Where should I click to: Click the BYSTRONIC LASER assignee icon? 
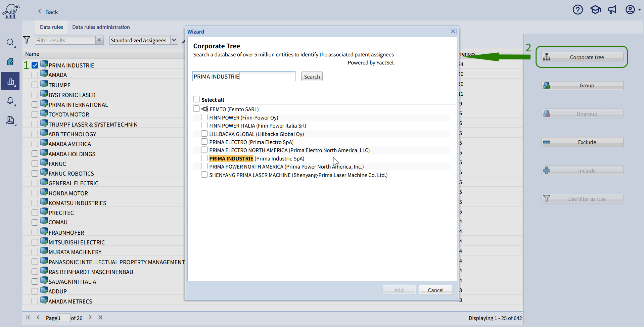pyautogui.click(x=44, y=93)
